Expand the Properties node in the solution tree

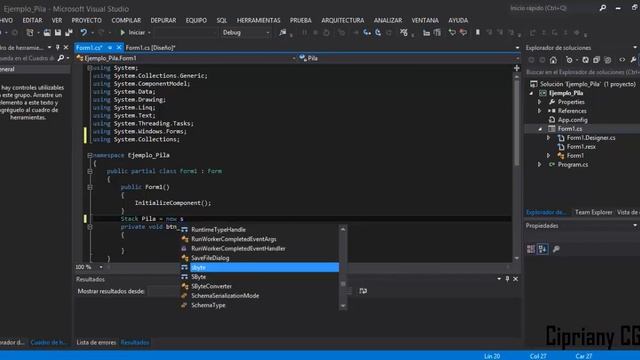click(x=540, y=102)
